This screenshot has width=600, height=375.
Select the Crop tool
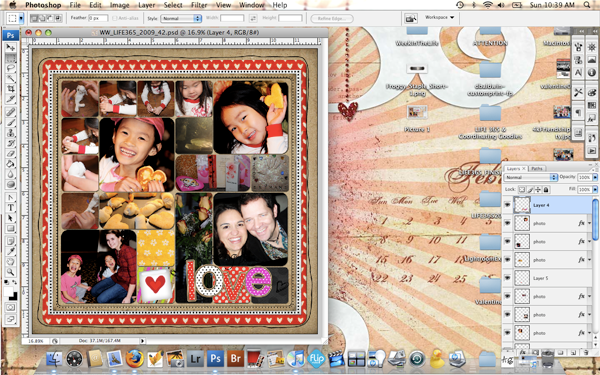(x=10, y=89)
